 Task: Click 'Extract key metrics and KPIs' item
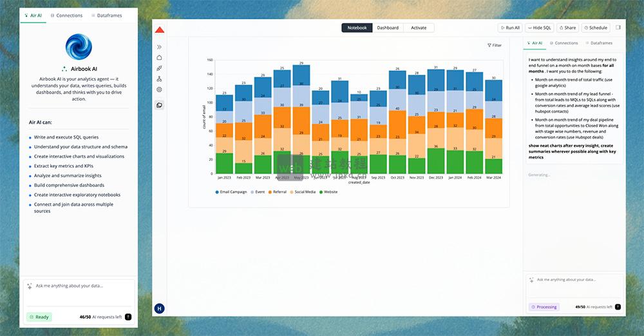[x=64, y=166]
